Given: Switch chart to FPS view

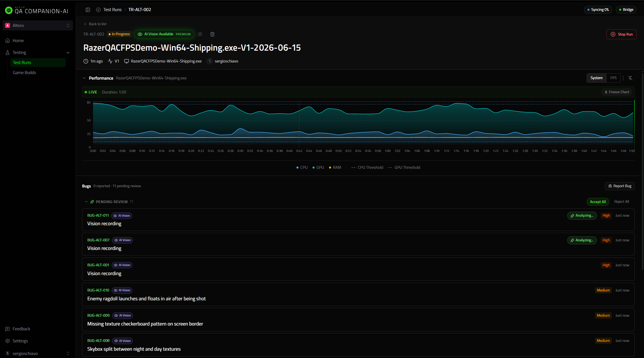Looking at the screenshot, I should [613, 78].
